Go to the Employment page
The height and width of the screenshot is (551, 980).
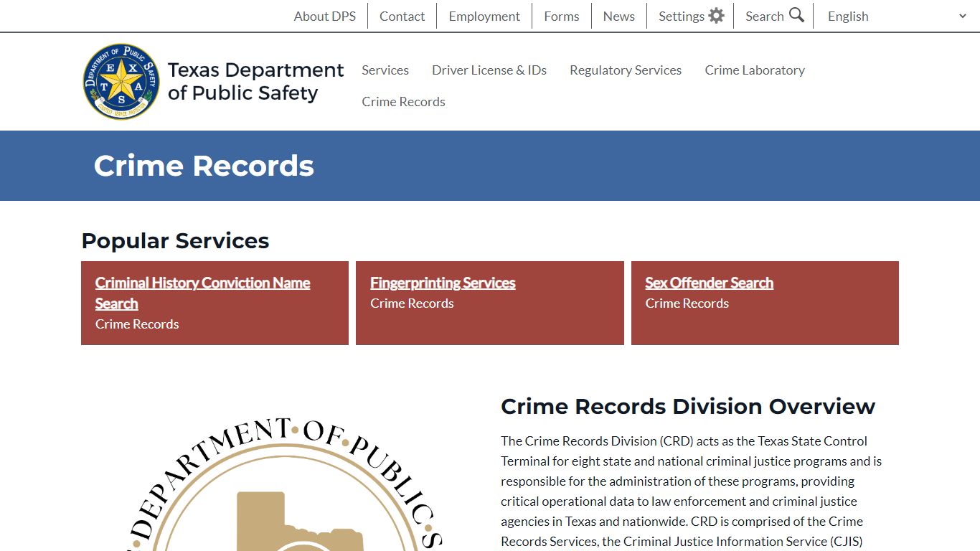484,16
